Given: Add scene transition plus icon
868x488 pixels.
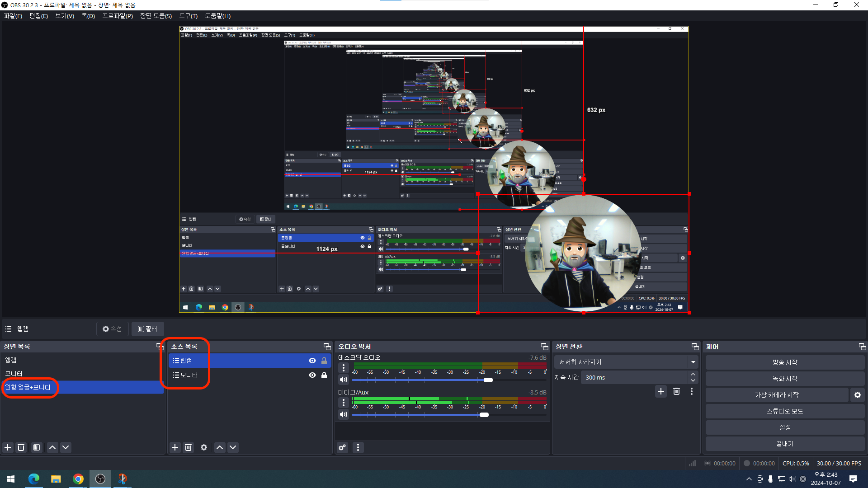Looking at the screenshot, I should (661, 391).
